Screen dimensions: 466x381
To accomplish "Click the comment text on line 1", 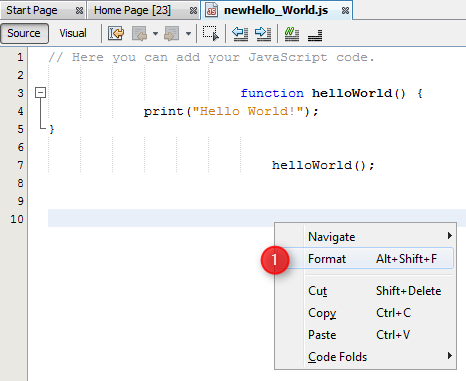I will tap(212, 57).
